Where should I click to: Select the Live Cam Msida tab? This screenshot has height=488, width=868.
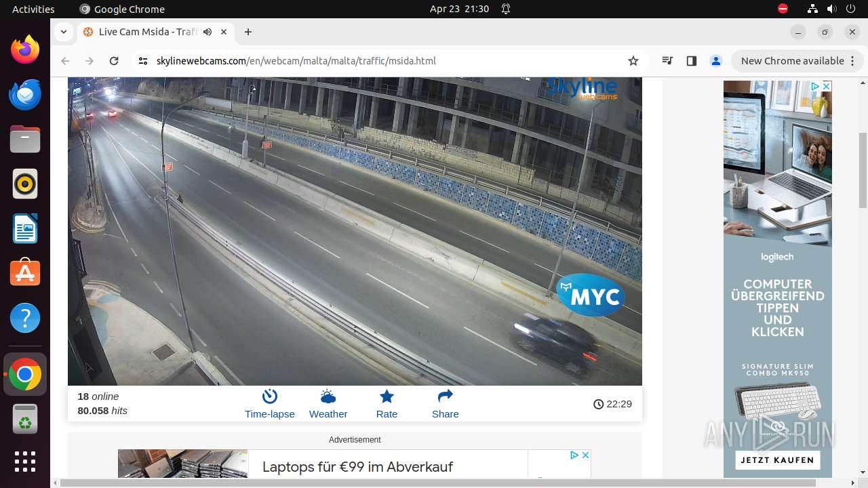click(x=156, y=32)
